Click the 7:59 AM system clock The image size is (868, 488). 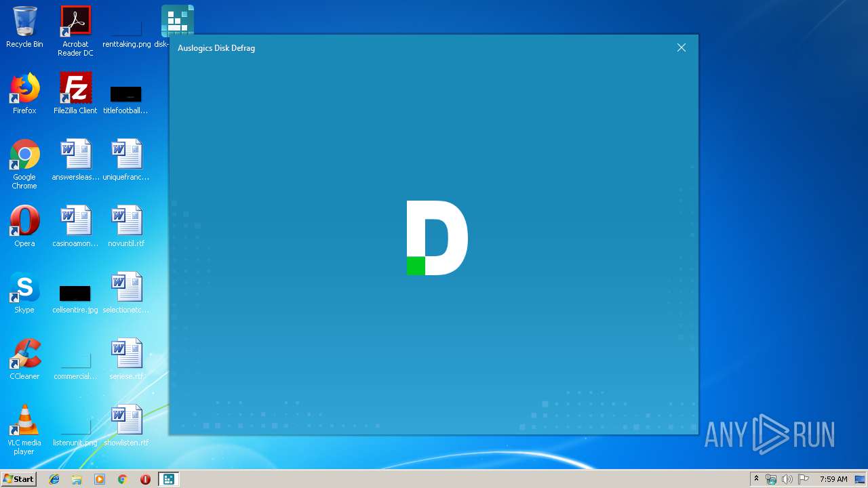(833, 479)
